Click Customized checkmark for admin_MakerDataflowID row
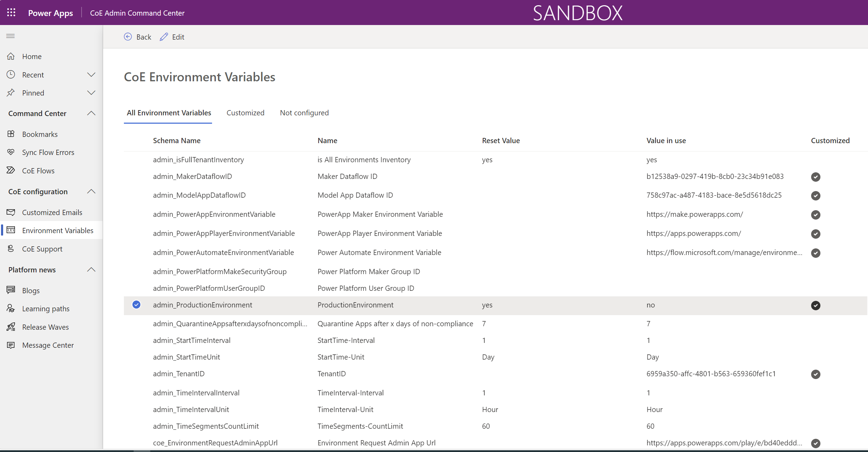Screen dimensions: 868x452 tap(815, 177)
